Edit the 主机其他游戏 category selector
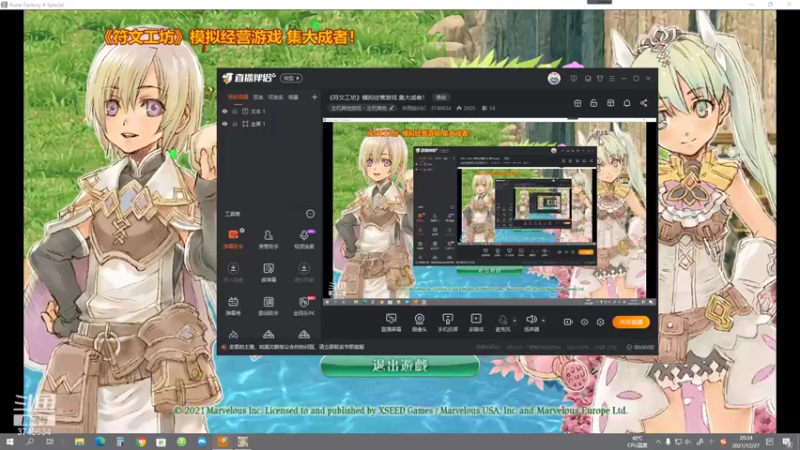 363,108
